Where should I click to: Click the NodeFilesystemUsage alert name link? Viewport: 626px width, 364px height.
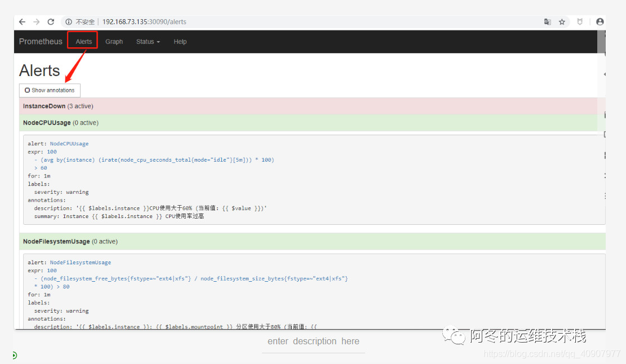[x=80, y=263]
